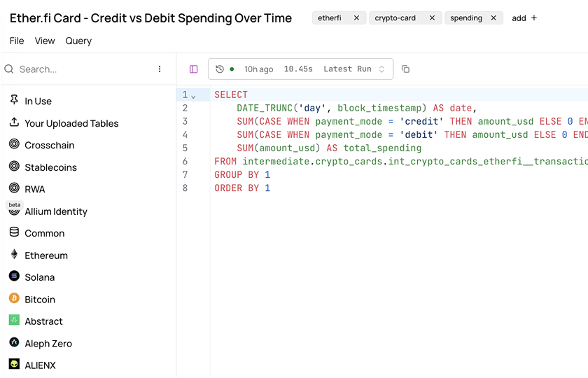Click the Common database icon
This screenshot has width=588, height=378.
pyautogui.click(x=14, y=232)
